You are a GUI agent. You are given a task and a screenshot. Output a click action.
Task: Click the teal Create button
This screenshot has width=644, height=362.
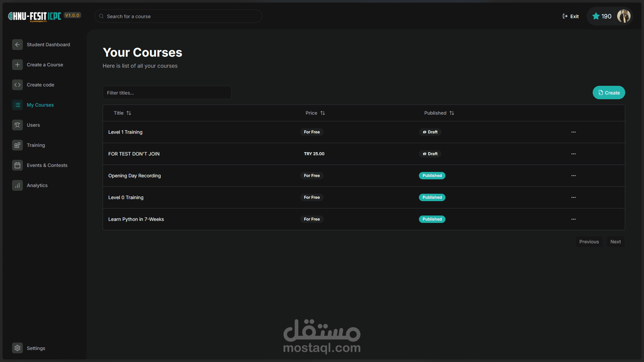(609, 93)
